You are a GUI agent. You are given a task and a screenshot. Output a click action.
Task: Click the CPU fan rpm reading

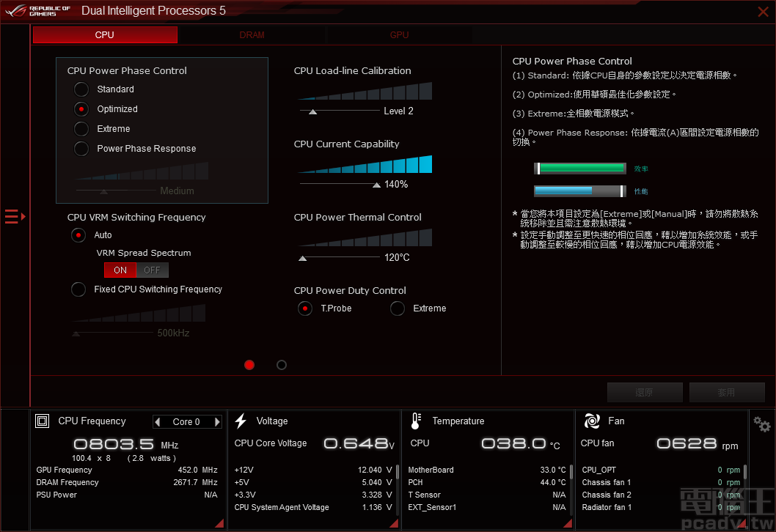pyautogui.click(x=698, y=444)
